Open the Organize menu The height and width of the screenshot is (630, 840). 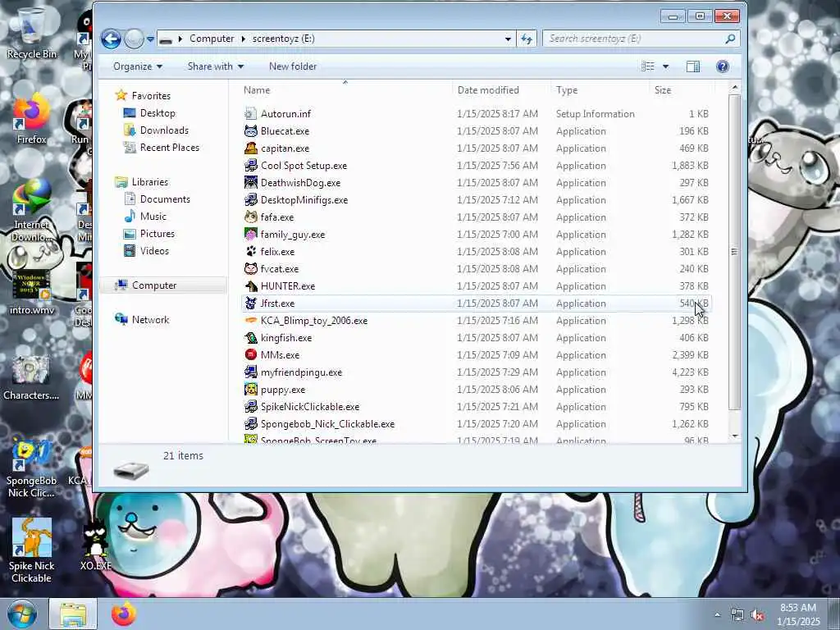click(138, 66)
